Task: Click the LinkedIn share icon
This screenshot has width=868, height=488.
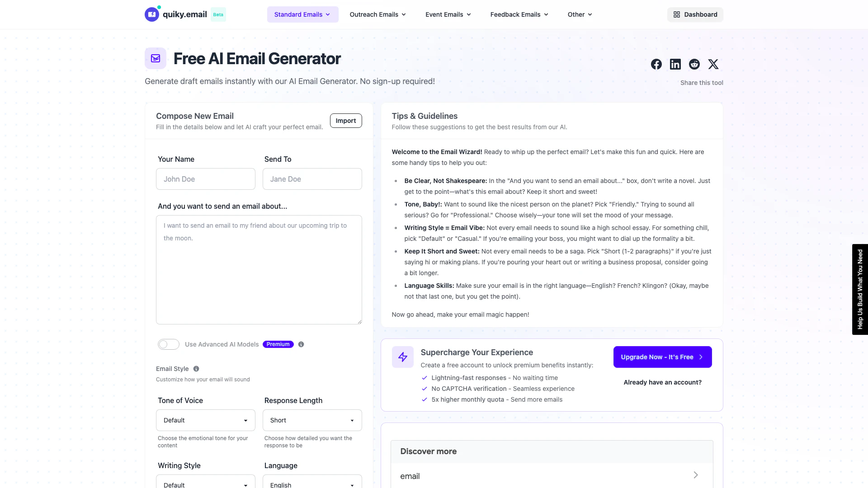Action: (x=675, y=64)
